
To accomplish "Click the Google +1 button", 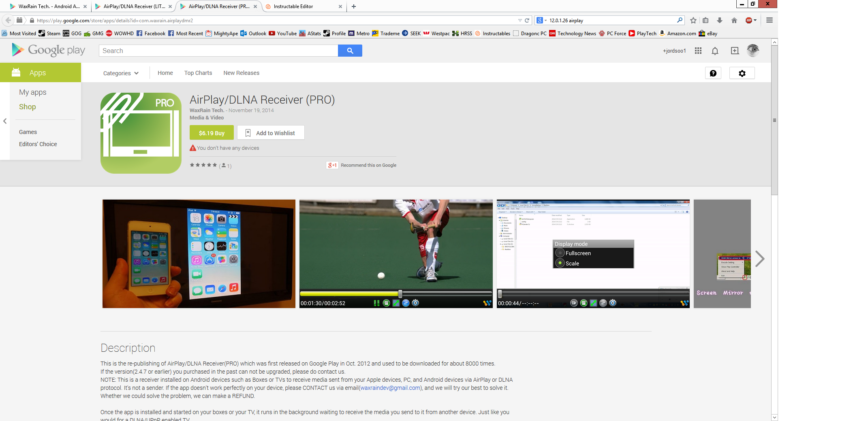I will click(332, 165).
